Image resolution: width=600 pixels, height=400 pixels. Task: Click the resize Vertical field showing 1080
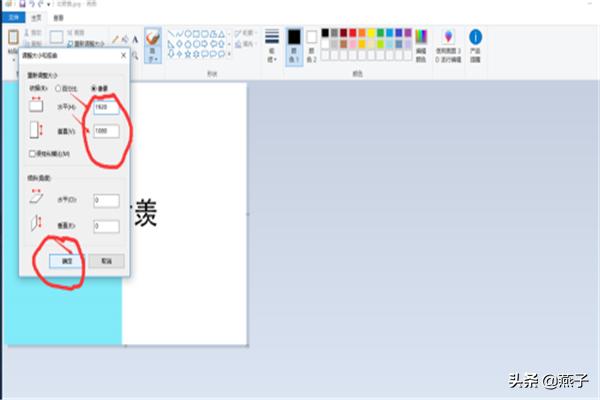(x=106, y=131)
